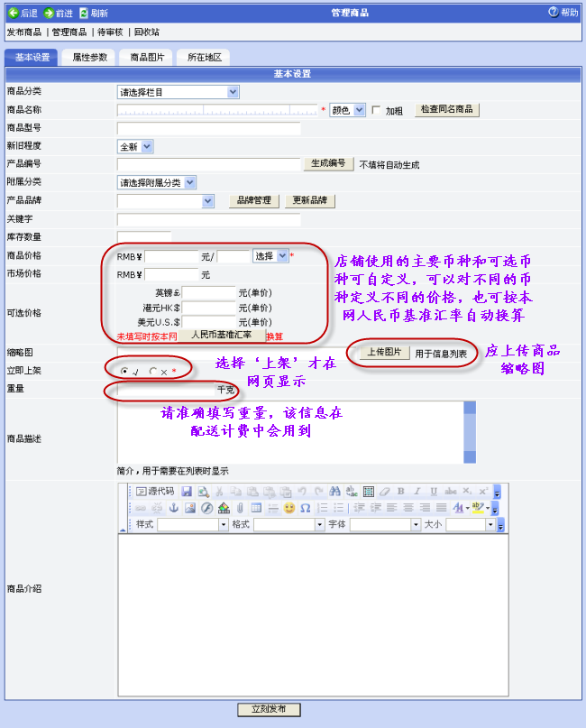This screenshot has height=728, width=586.
Task: Switch to the 商品图片 tab
Action: (146, 57)
